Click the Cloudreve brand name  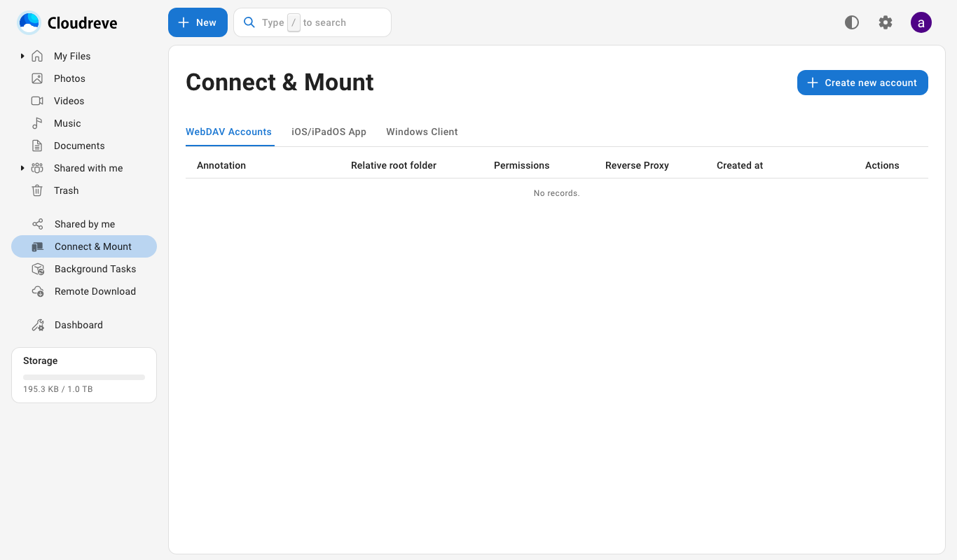click(83, 23)
